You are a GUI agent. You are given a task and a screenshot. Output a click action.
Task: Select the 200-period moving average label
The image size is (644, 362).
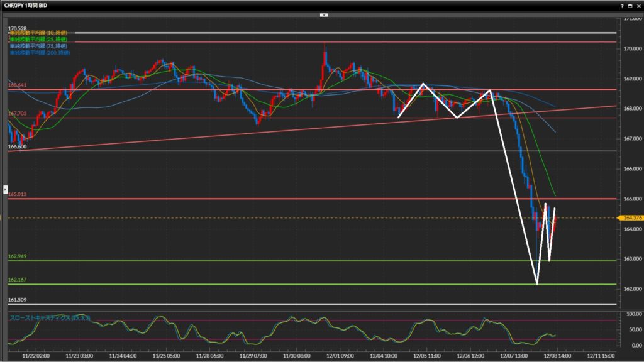39,53
